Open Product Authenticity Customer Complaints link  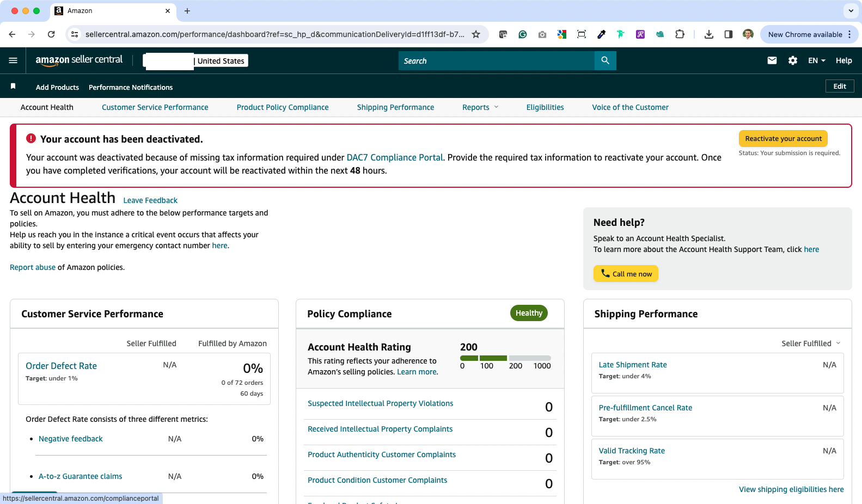pos(382,454)
